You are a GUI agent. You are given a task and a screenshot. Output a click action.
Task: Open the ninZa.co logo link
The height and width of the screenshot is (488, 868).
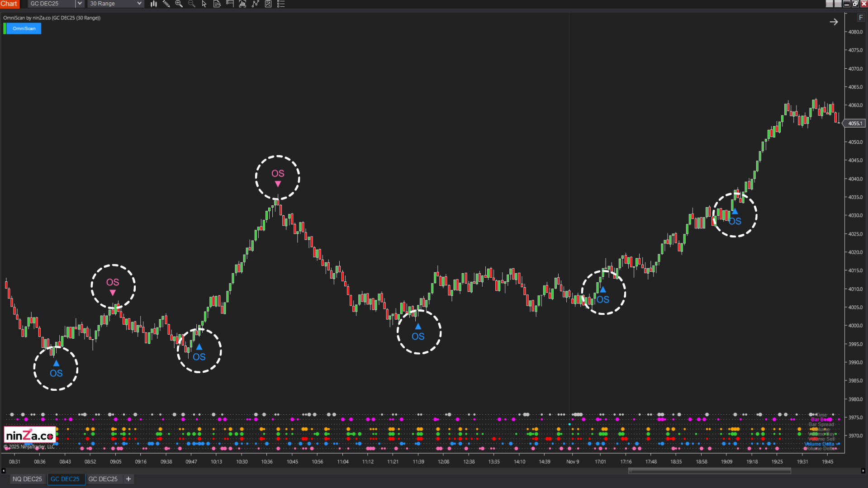[29, 435]
